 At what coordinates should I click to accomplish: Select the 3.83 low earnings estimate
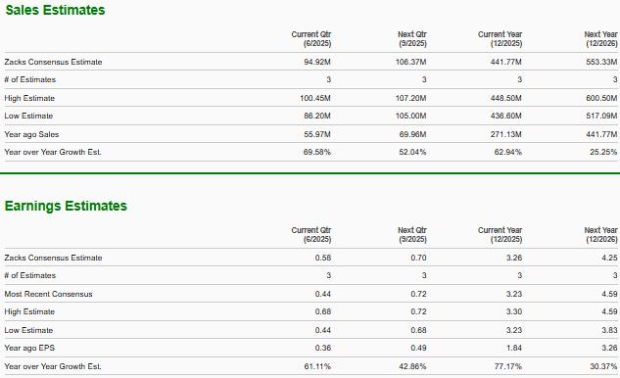609,330
